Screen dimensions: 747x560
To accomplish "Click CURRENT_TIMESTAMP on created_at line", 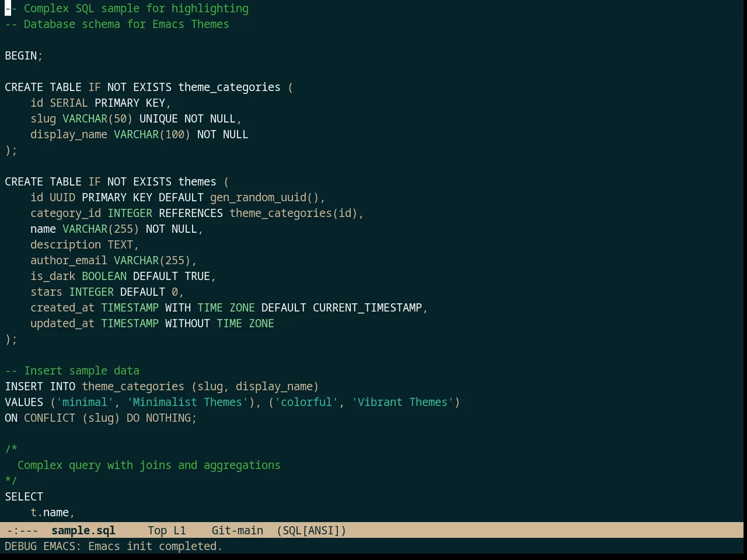I will pos(367,307).
